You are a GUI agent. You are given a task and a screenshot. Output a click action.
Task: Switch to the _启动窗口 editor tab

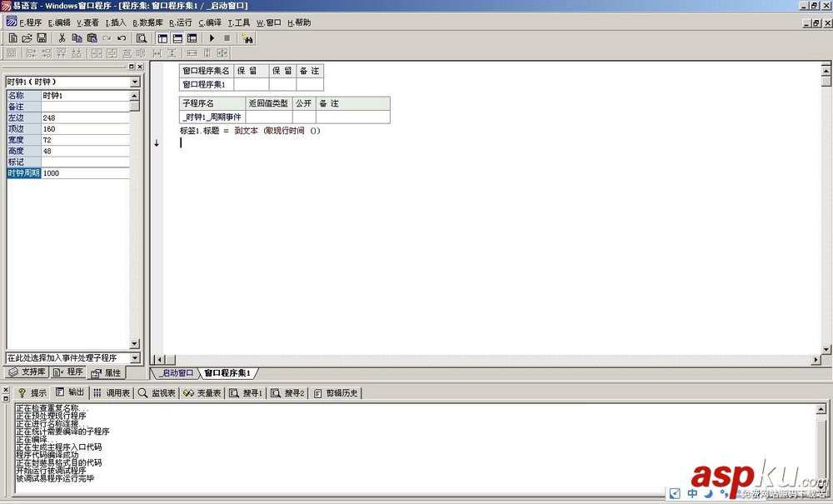click(x=176, y=373)
